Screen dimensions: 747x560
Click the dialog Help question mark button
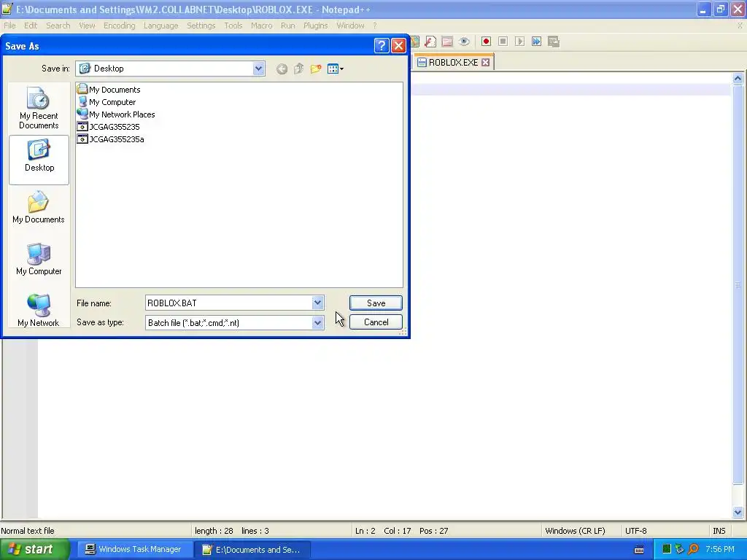pos(382,46)
